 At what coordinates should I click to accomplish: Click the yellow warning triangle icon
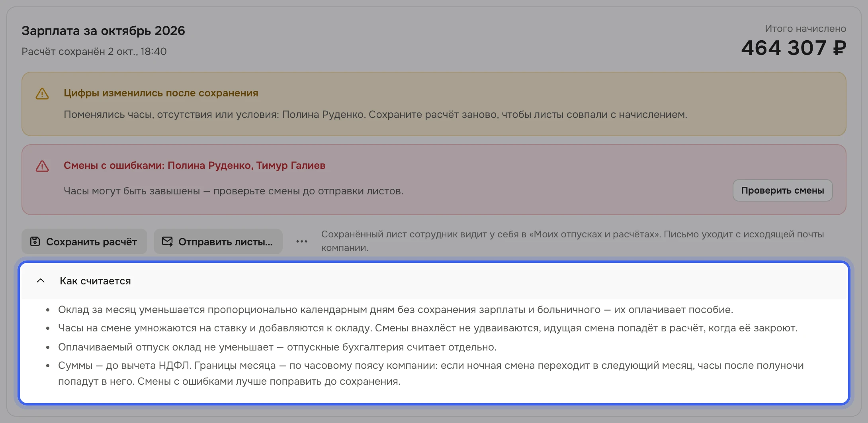click(42, 94)
